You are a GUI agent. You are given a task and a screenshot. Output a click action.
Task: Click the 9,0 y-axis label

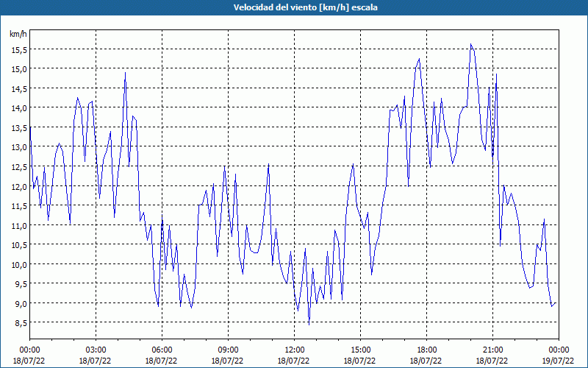[21, 303]
